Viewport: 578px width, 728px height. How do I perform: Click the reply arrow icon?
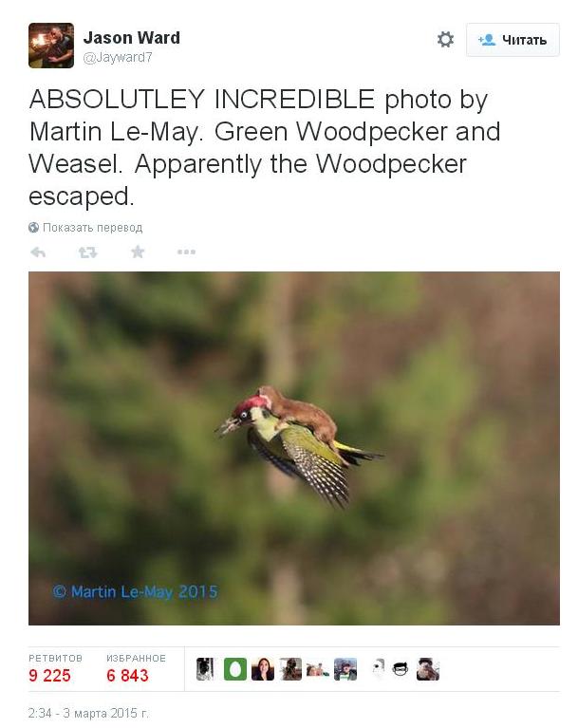coord(38,252)
